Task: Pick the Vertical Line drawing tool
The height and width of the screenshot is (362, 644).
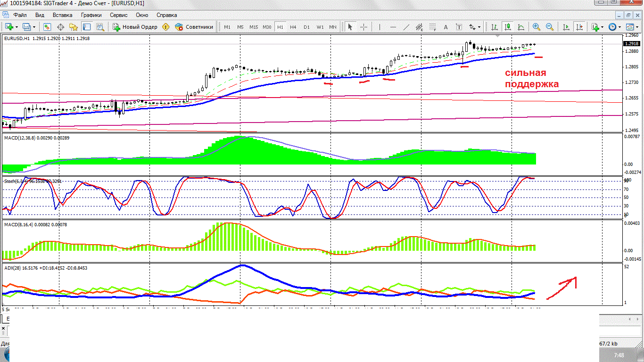Action: click(x=380, y=27)
